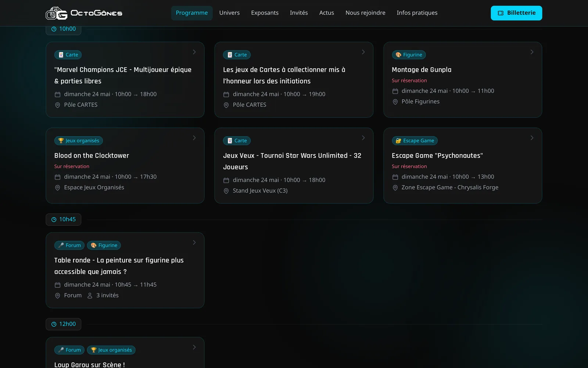Screen dimensions: 588x368
Task: Click the clock icon next to 10h45
Action: [54, 219]
